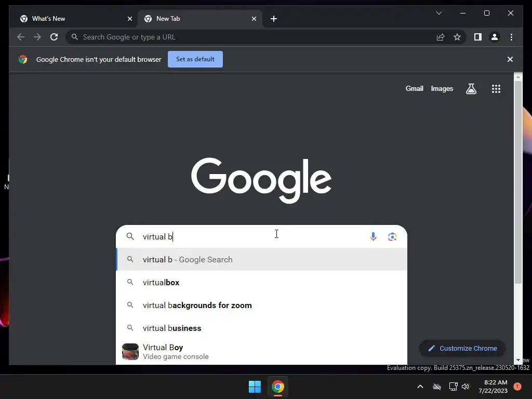This screenshot has width=532, height=399.
Task: Start voice search with microphone icon
Action: [373, 236]
